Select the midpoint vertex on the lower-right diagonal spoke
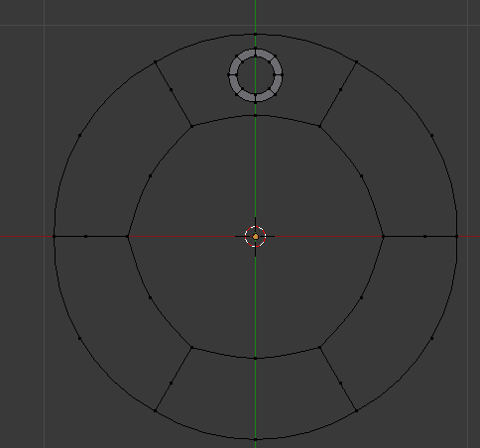480x448 pixels. pos(340,384)
